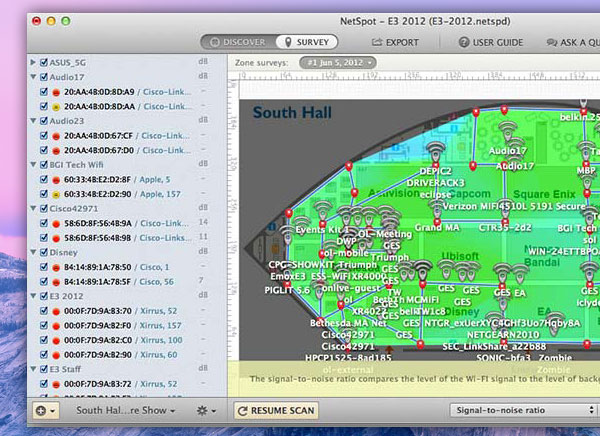
Task: Click the NETGEARN2010 label on map
Action: [x=503, y=335]
